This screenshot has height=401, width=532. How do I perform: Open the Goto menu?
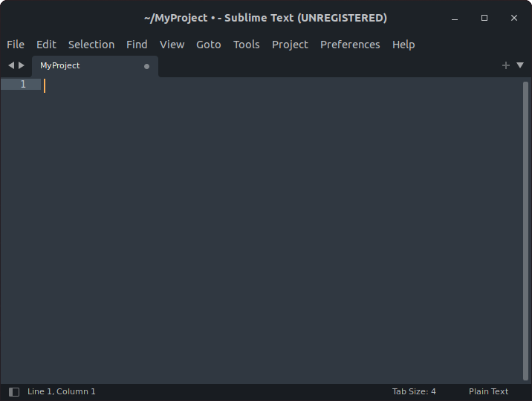point(209,45)
